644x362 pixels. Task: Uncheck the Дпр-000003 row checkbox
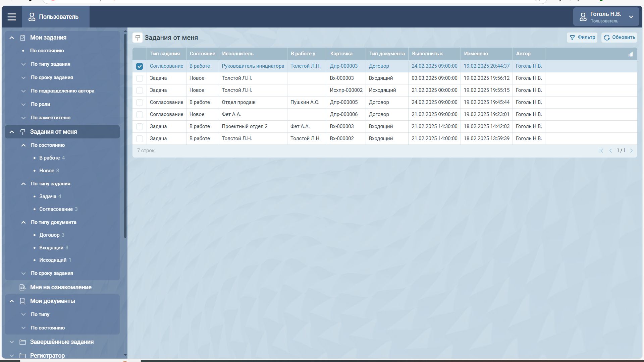(x=140, y=66)
